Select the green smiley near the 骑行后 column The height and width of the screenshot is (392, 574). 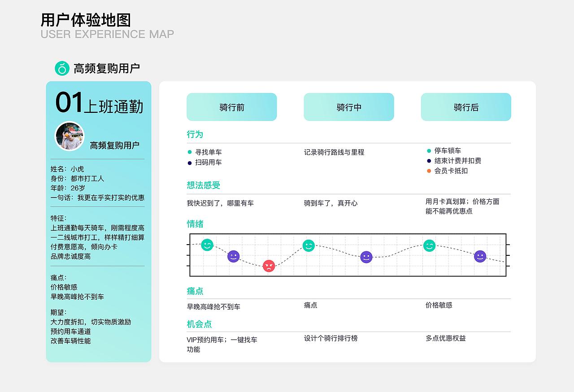click(429, 246)
